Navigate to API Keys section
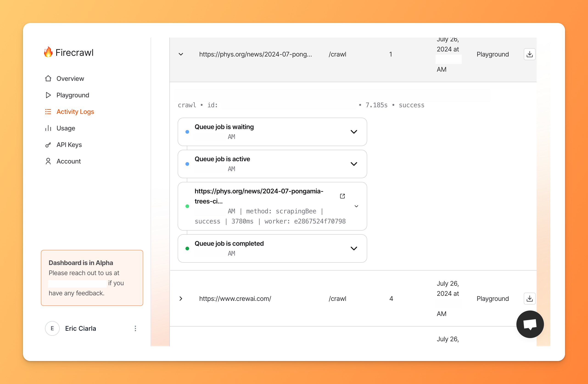This screenshot has width=588, height=384. (68, 145)
